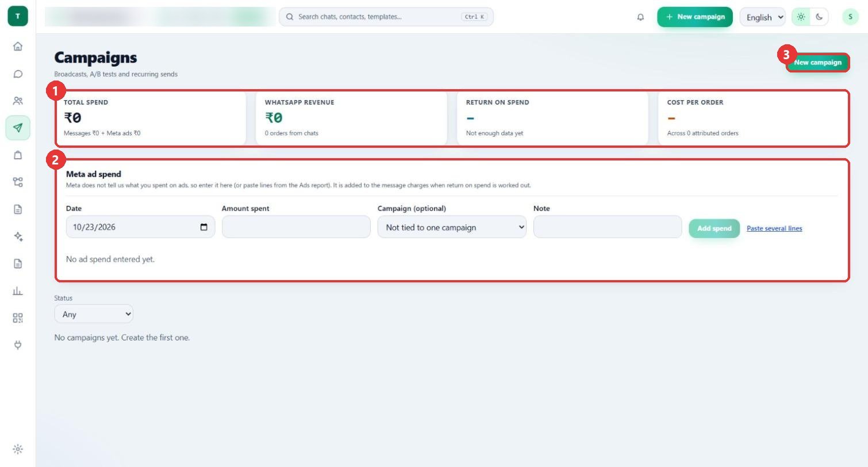Click the '0 orders from chats' text
Viewport: 868px width, 467px height.
click(291, 133)
